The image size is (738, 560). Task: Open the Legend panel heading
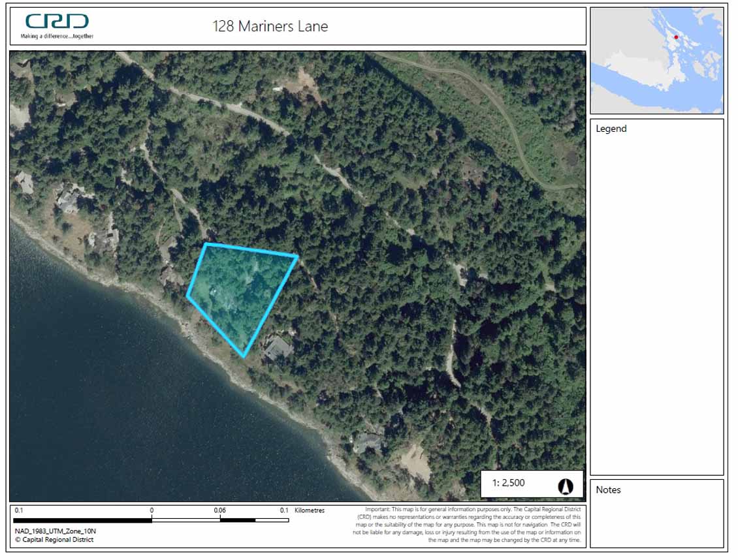[x=611, y=129]
